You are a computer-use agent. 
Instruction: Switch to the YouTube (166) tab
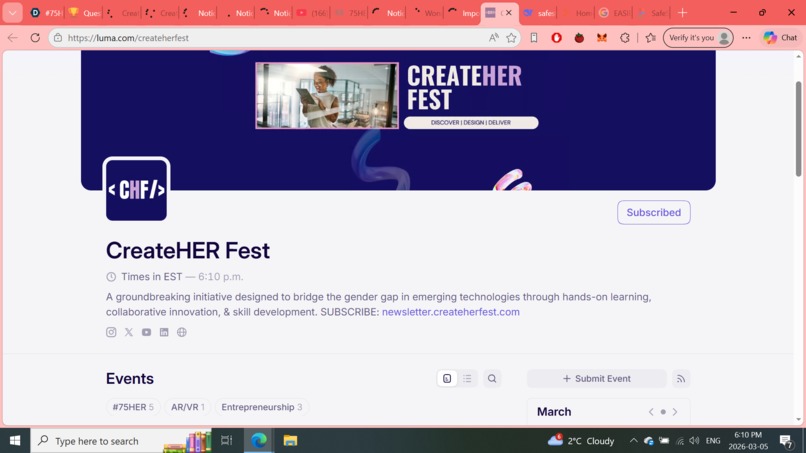tap(312, 13)
